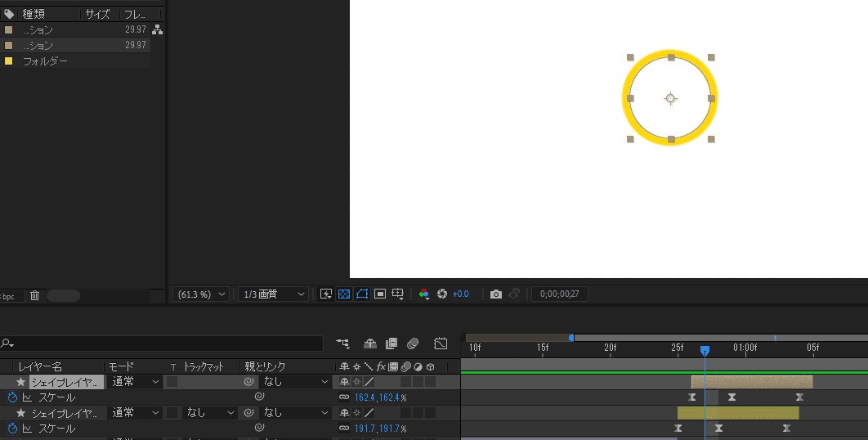Click the flowchart icon beside 29.97 in the project panel
The width and height of the screenshot is (868, 440).
[x=157, y=30]
